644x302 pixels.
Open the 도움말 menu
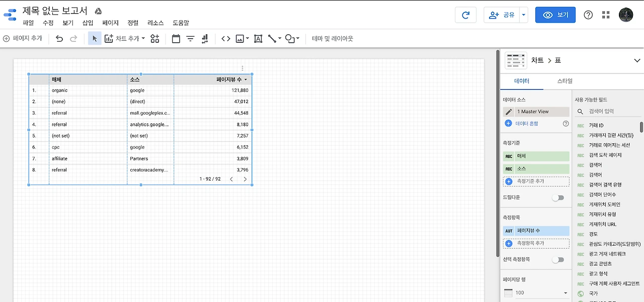click(181, 23)
